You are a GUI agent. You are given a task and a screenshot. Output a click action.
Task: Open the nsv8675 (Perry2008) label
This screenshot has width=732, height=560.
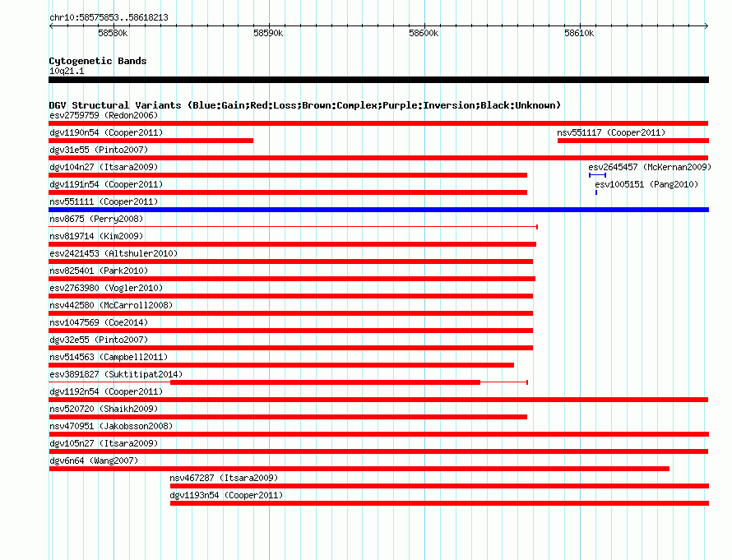[96, 219]
